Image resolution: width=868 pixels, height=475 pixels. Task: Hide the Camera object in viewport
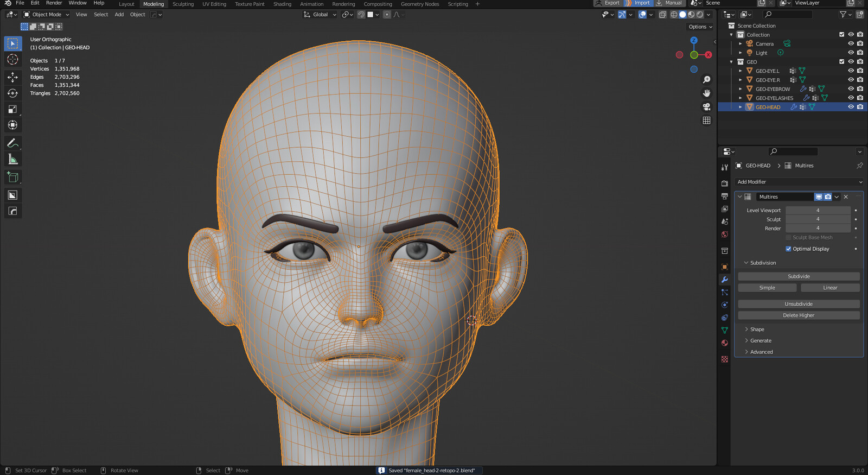(x=851, y=43)
